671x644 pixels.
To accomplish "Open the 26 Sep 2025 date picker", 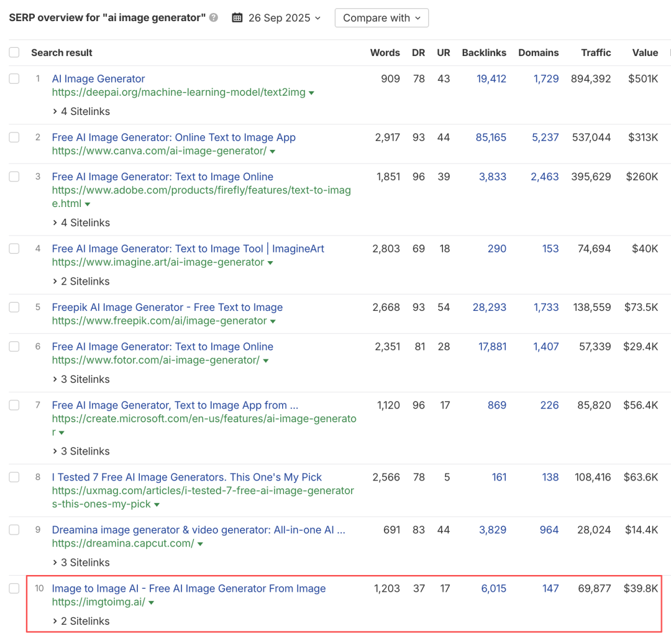I will pyautogui.click(x=278, y=18).
